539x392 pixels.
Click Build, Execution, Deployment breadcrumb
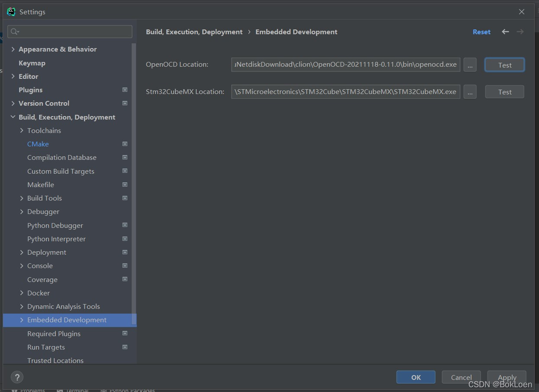pos(194,32)
